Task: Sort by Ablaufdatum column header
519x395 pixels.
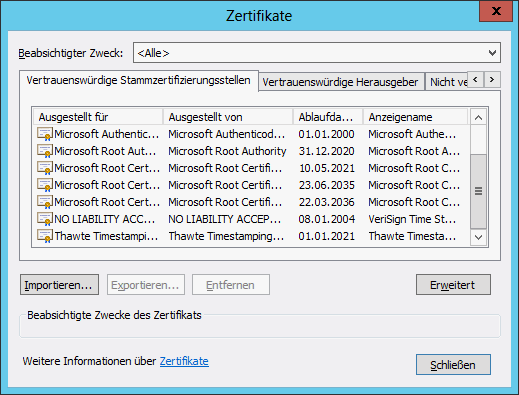Action: click(x=328, y=117)
